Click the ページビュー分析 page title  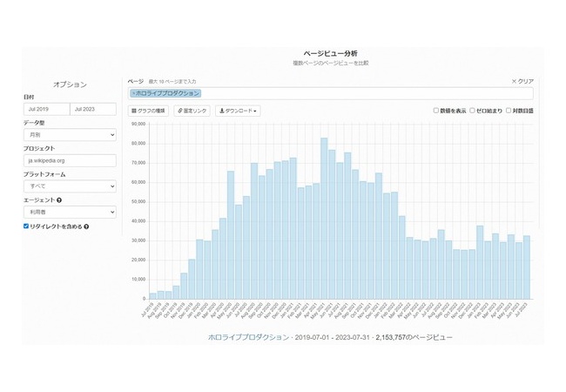330,54
